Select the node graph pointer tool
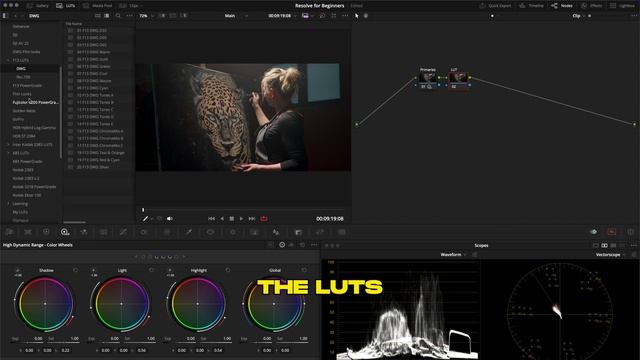640x360 pixels. point(357,16)
